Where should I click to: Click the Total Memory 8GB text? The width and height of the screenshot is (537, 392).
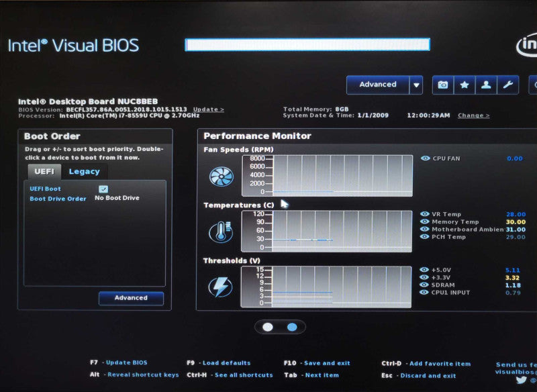coord(315,109)
